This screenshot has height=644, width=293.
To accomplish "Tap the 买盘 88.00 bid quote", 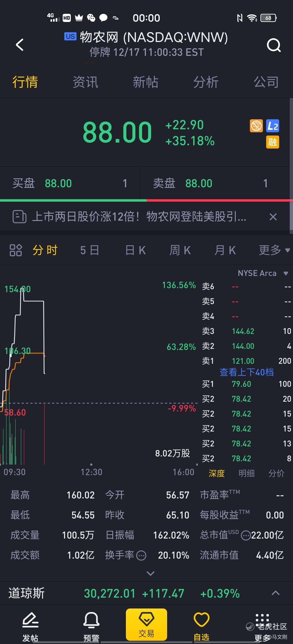I will click(x=70, y=183).
